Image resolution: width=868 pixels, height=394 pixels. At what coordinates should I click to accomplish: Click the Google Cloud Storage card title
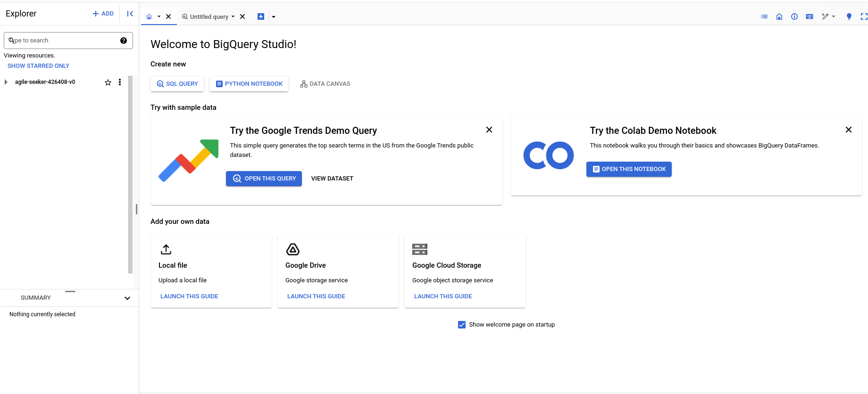[447, 265]
